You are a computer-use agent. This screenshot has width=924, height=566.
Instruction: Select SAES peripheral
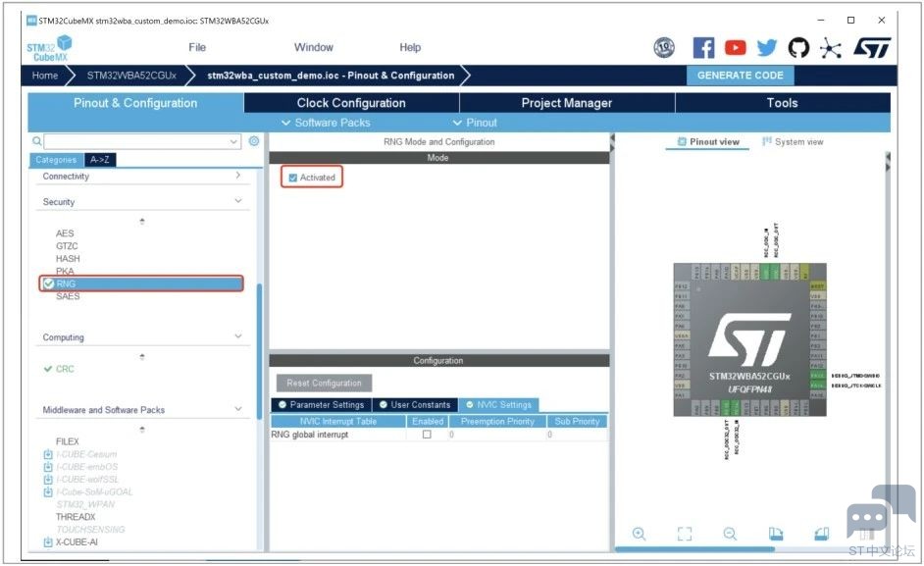[68, 296]
